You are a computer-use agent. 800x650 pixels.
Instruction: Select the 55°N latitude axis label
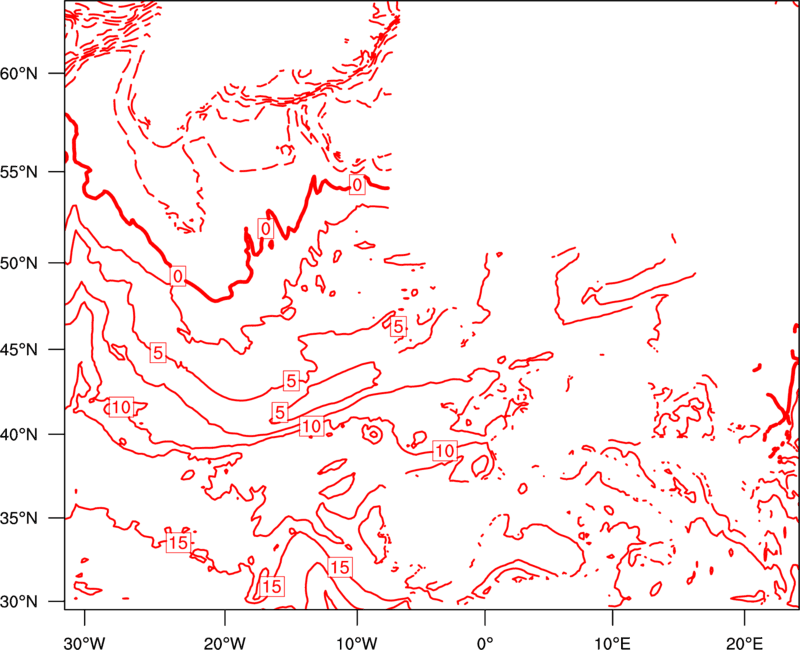click(19, 172)
